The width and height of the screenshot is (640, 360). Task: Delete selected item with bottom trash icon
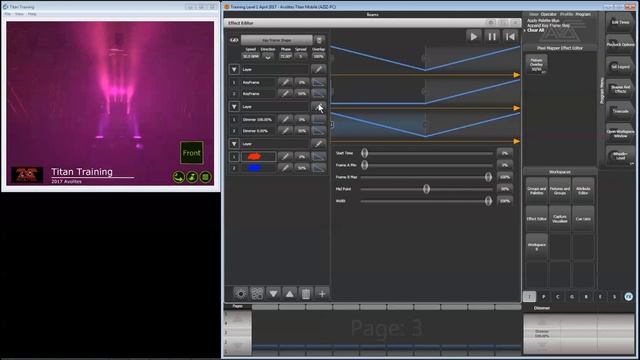click(306, 293)
